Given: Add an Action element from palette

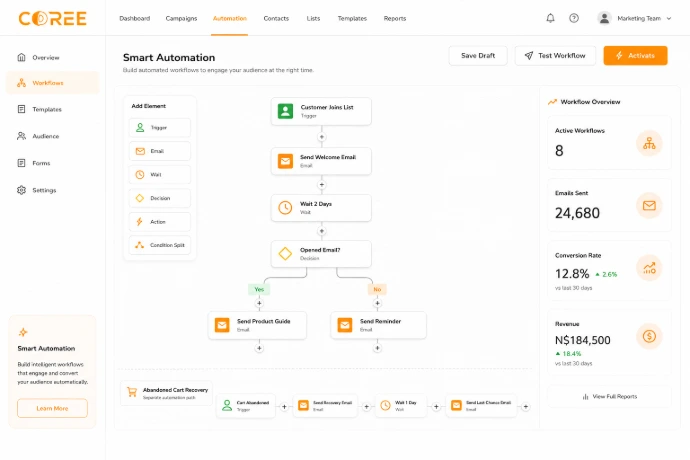Looking at the screenshot, I should 160,222.
